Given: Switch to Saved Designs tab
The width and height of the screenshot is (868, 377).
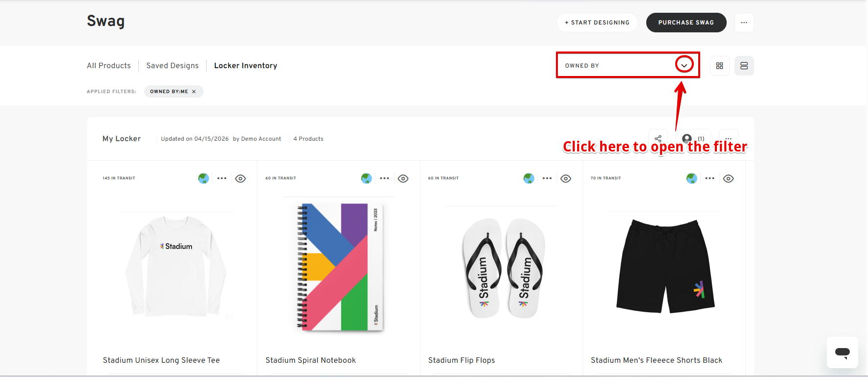Looking at the screenshot, I should point(172,66).
